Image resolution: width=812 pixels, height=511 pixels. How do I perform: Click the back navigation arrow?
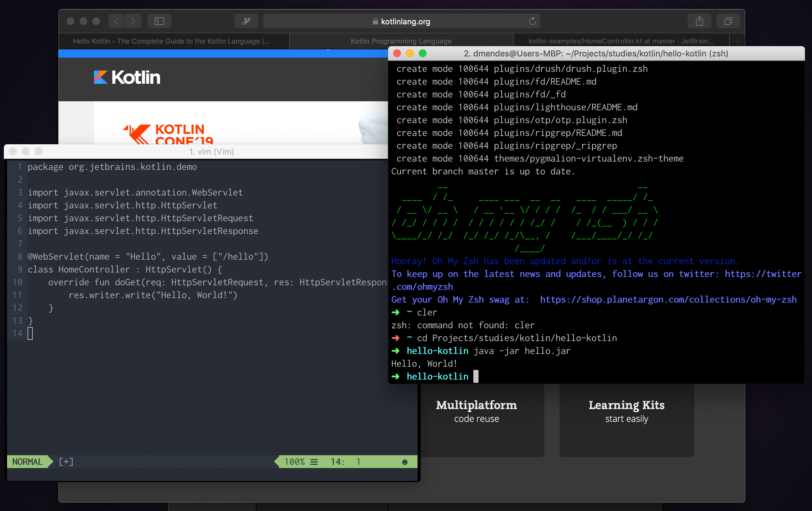click(x=116, y=21)
